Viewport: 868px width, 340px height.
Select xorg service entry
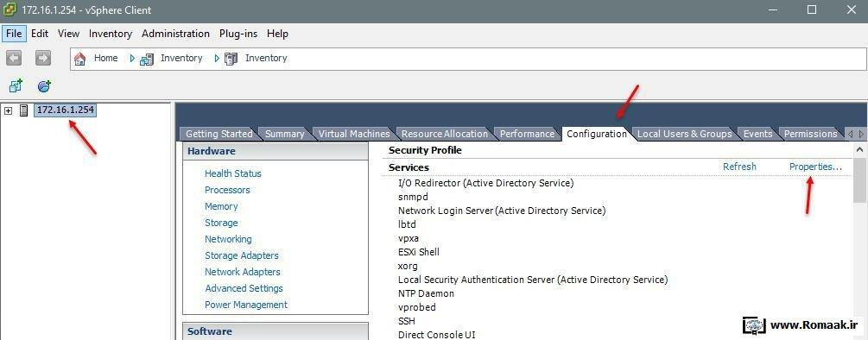click(x=408, y=266)
